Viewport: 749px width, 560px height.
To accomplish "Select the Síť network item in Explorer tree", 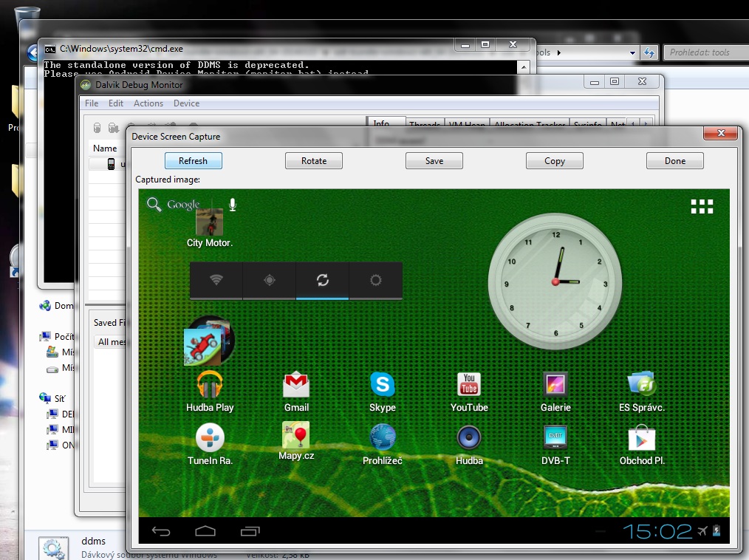I will click(x=52, y=398).
